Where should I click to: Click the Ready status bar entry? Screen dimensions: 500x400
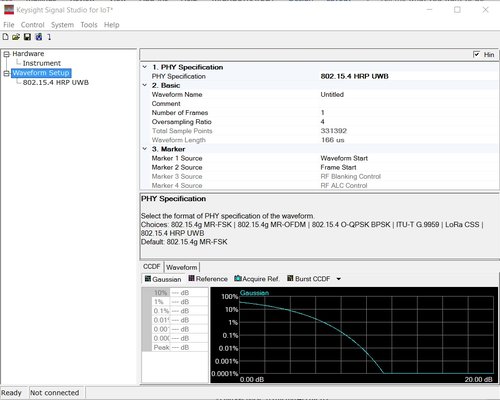coord(11,393)
